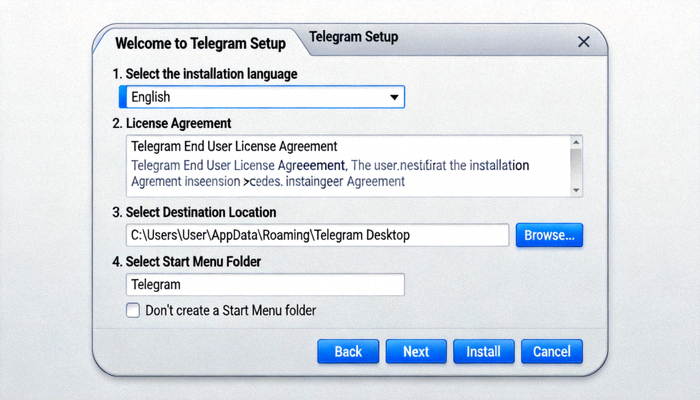Viewport: 700px width, 400px height.
Task: Go Back to previous step
Action: (x=348, y=351)
